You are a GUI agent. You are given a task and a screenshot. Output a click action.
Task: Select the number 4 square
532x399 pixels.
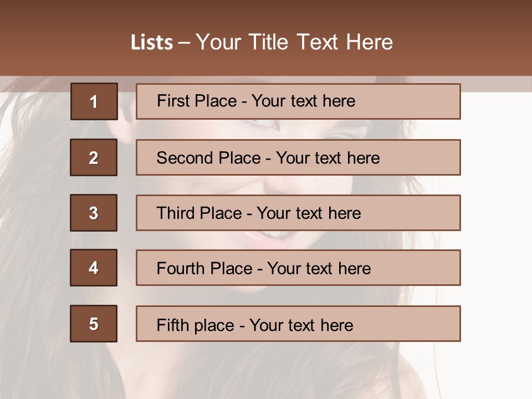point(94,268)
